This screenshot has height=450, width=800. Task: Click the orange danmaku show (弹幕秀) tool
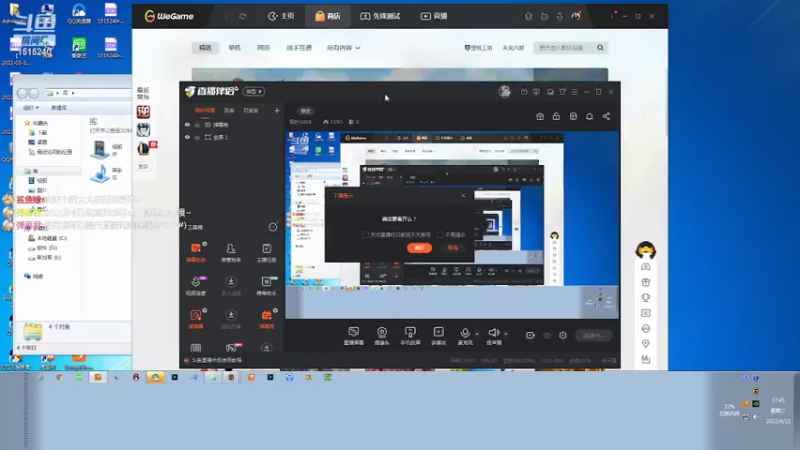[x=266, y=318]
